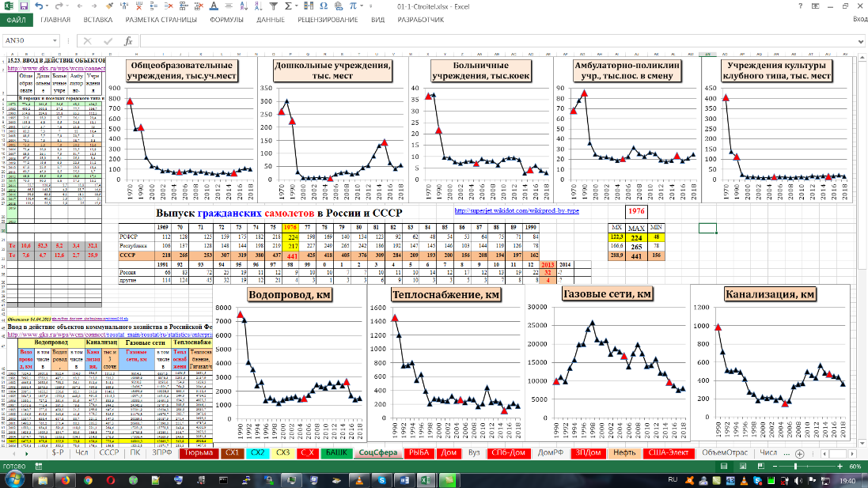
Task: Click the Вход sign-in link
Action: pyautogui.click(x=859, y=19)
